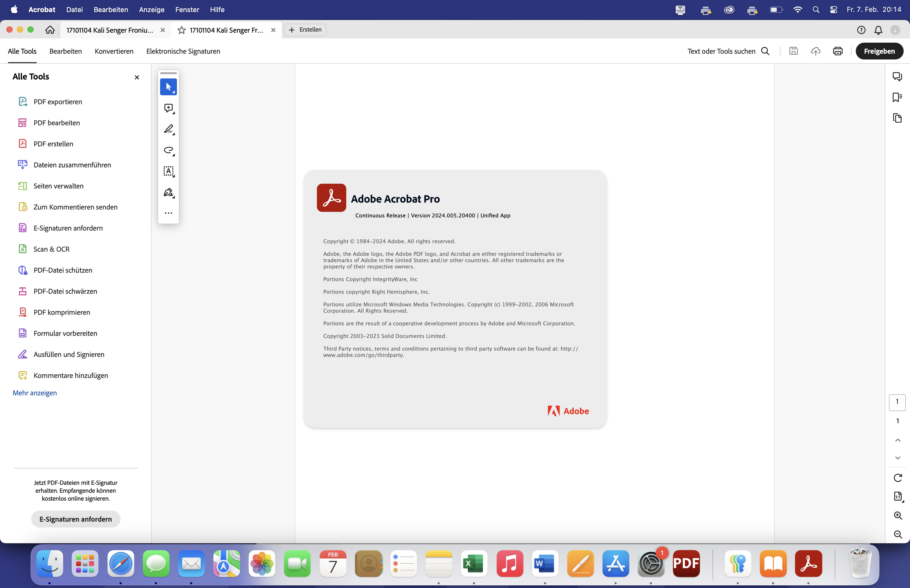Screen dimensions: 910x588
Task: Open the Bookmarks panel
Action: (897, 97)
